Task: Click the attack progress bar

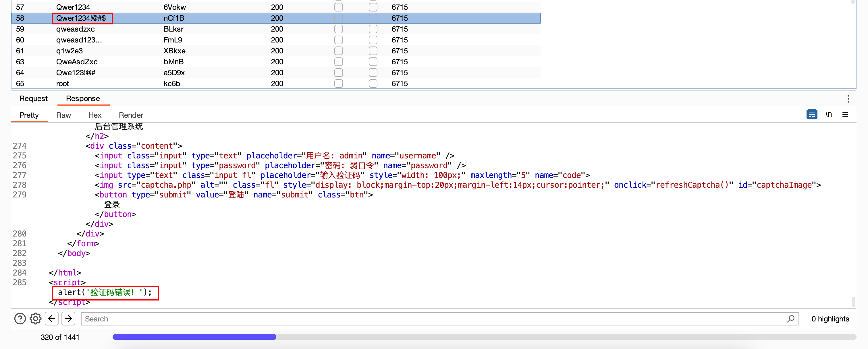Action: pos(484,337)
